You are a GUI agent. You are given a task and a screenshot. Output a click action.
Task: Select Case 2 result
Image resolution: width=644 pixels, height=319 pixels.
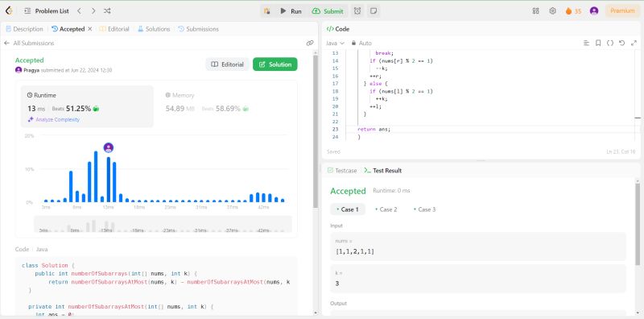pos(386,209)
